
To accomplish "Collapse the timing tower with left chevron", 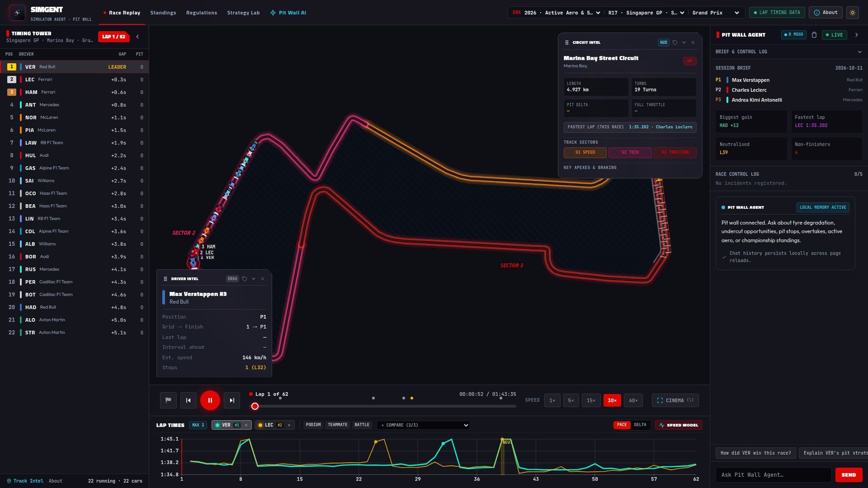I will coord(137,37).
